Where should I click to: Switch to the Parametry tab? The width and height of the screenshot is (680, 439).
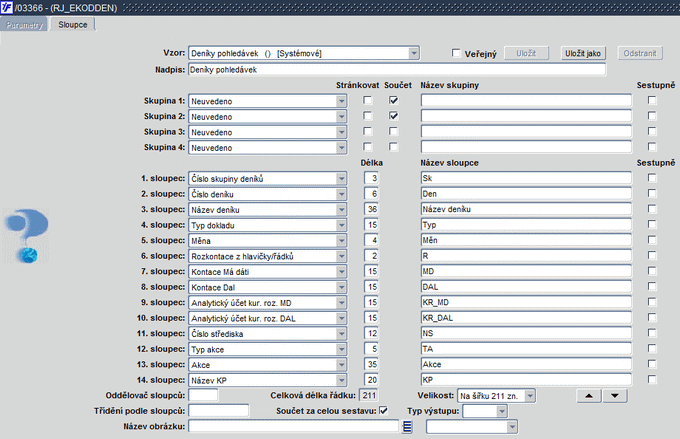point(24,25)
